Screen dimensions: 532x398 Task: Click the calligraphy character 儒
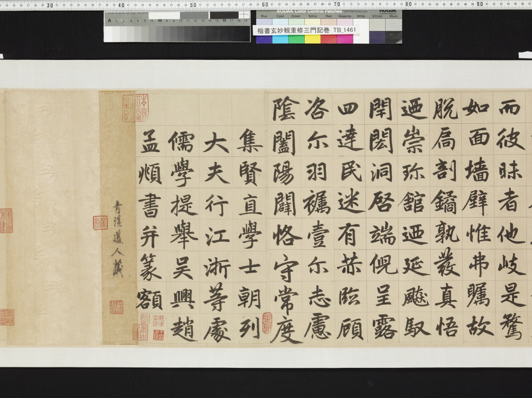182,143
